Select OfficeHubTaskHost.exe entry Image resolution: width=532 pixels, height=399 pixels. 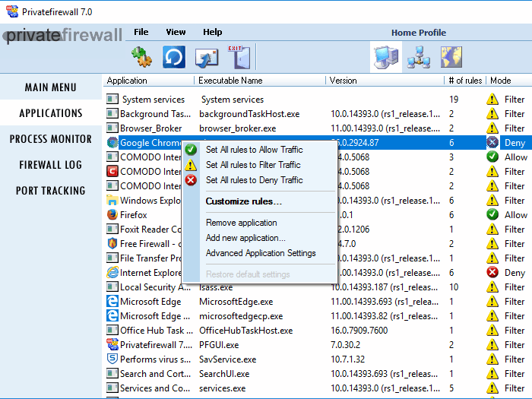click(245, 331)
